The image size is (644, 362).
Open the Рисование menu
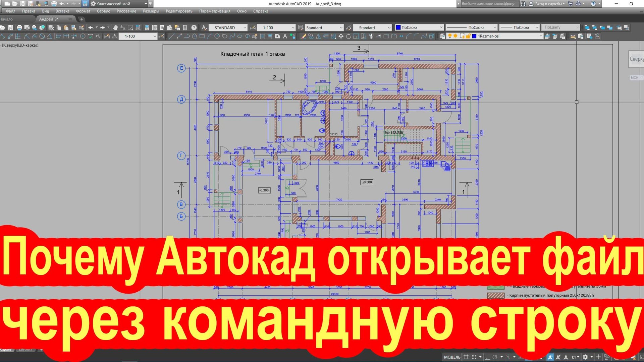coord(126,11)
